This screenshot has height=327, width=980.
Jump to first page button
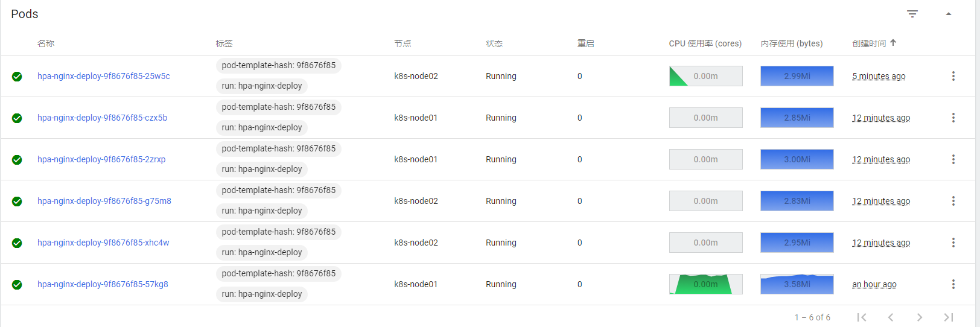[862, 317]
